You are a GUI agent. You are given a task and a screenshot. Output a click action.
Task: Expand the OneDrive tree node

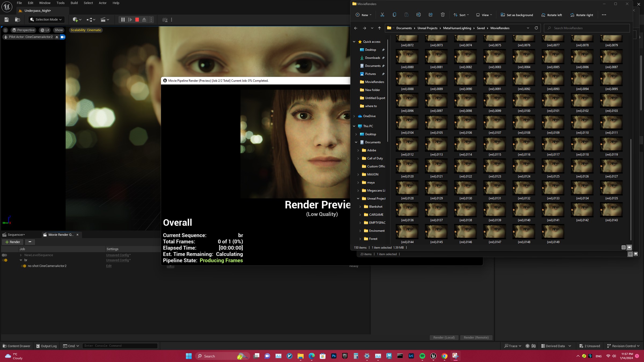pyautogui.click(x=354, y=116)
